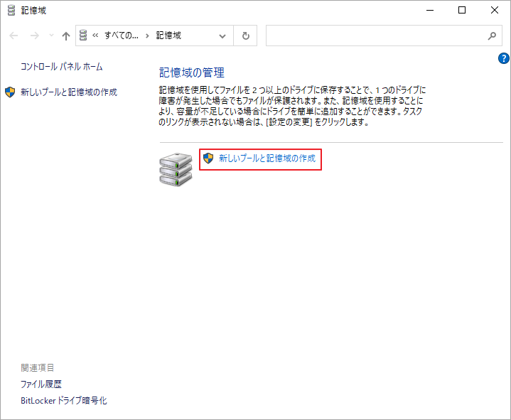Open the recent locations dropdown
Image resolution: width=511 pixels, height=420 pixels.
[x=50, y=36]
